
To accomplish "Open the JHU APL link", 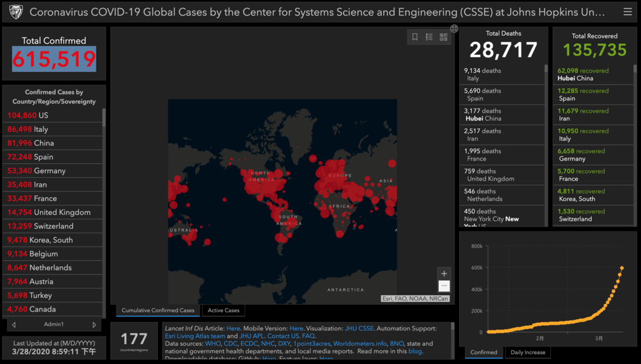I will click(252, 336).
